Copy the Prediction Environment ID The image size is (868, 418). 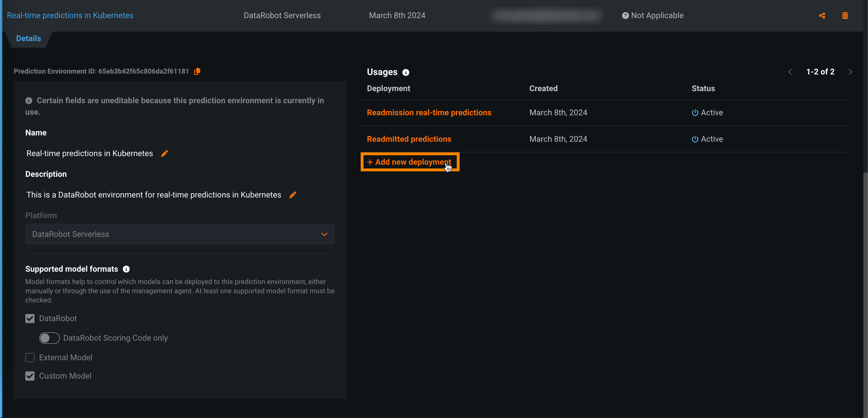[x=197, y=71]
